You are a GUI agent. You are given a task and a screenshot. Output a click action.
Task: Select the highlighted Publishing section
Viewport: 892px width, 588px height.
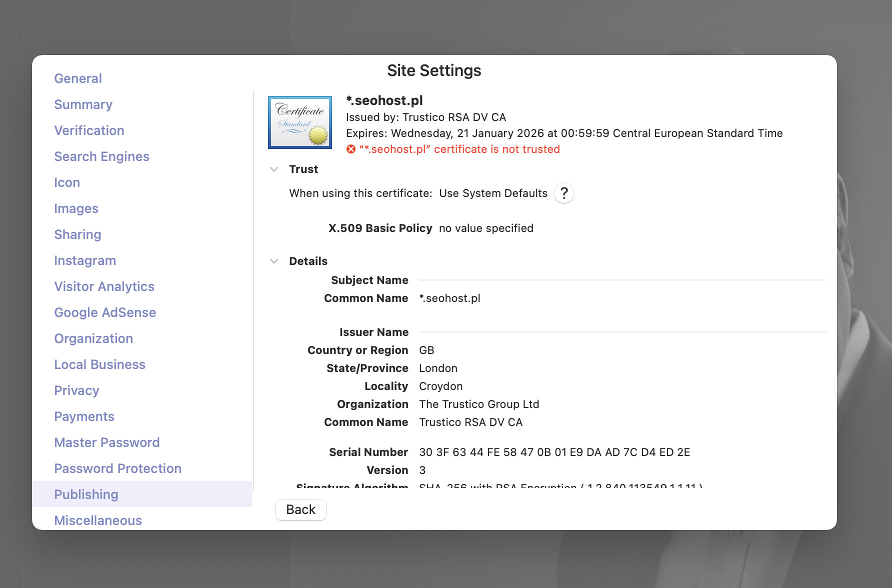pos(142,494)
